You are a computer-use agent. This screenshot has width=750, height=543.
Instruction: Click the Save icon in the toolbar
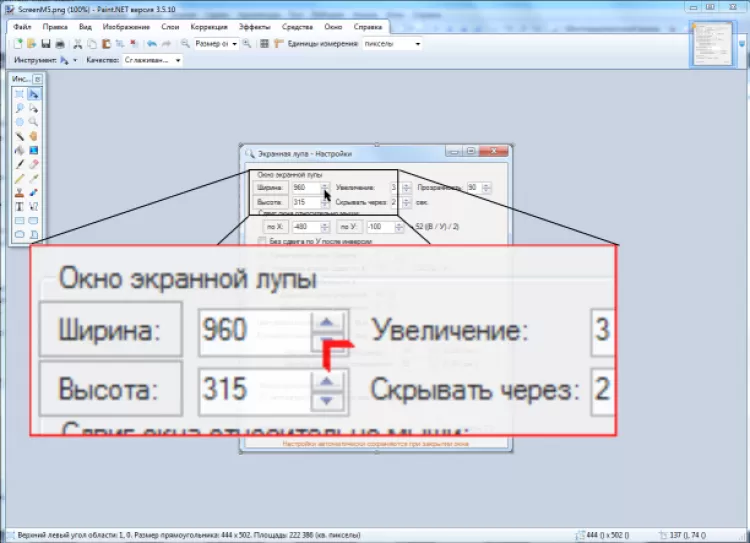pos(46,44)
